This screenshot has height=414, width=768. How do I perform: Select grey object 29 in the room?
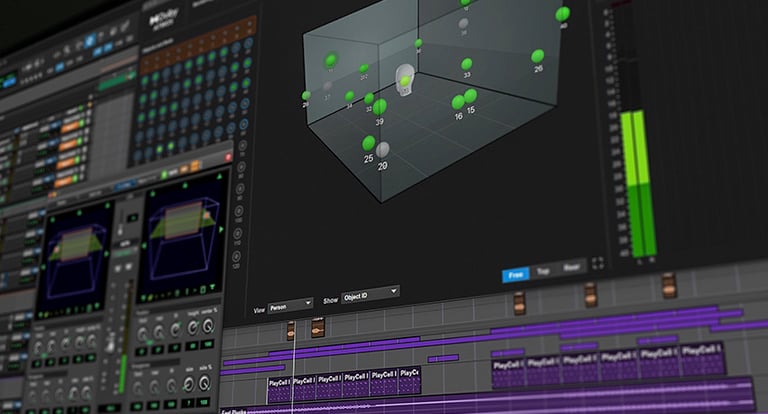coord(383,149)
